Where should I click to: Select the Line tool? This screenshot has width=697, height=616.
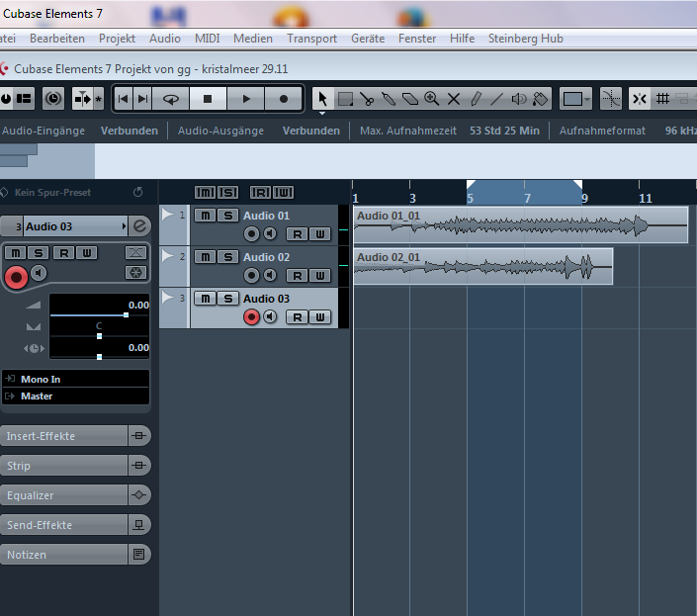497,99
